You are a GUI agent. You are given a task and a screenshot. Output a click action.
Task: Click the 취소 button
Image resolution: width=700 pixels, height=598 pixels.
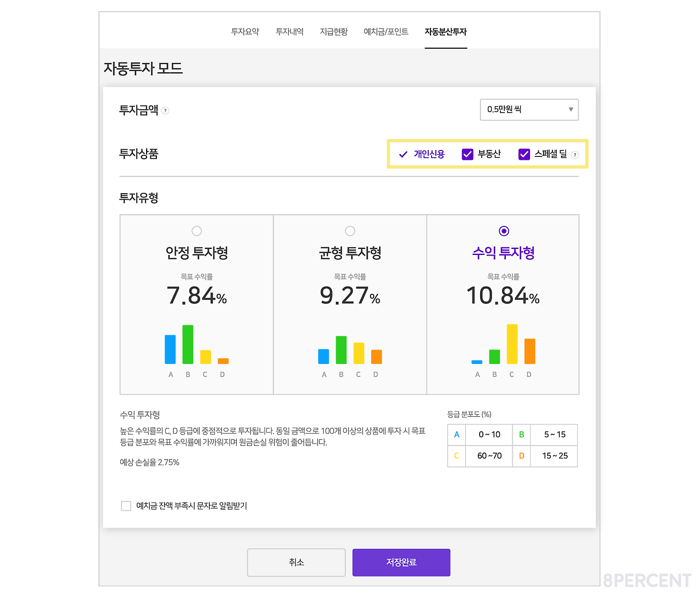tap(296, 562)
